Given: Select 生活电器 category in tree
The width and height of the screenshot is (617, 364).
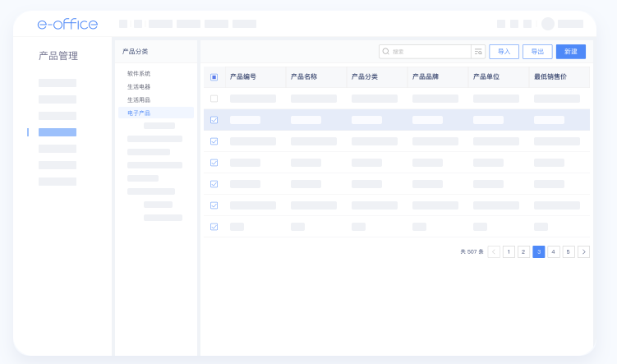Looking at the screenshot, I should (x=139, y=87).
